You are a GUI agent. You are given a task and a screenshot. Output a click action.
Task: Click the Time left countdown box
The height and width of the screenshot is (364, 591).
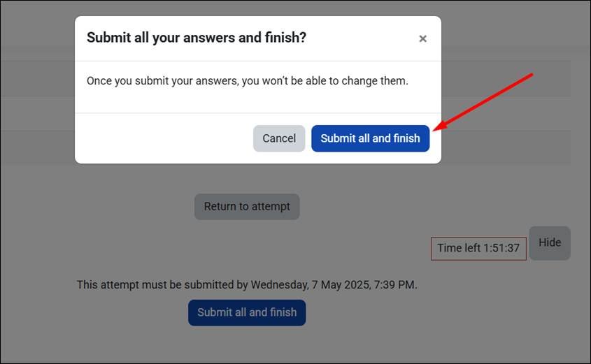click(x=478, y=248)
